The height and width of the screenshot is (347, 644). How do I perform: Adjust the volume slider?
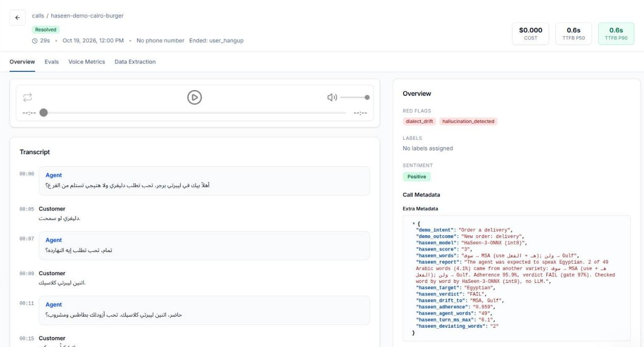[355, 97]
